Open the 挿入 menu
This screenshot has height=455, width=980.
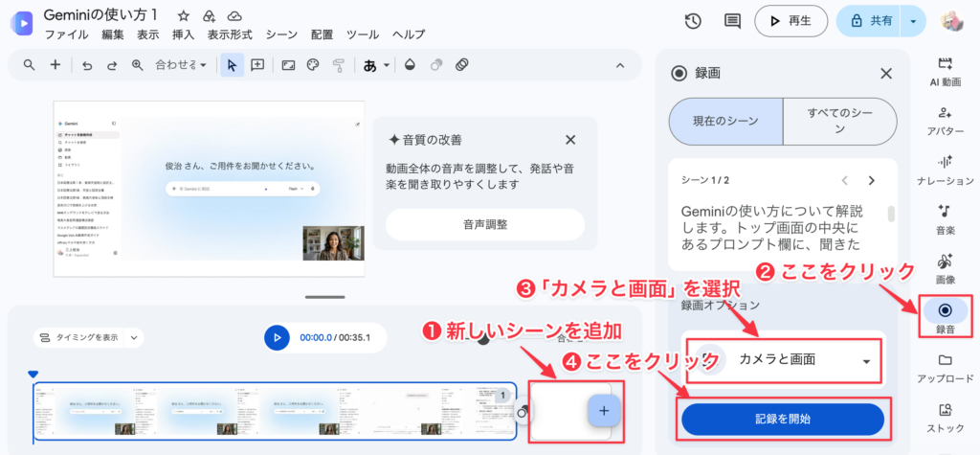tap(184, 34)
